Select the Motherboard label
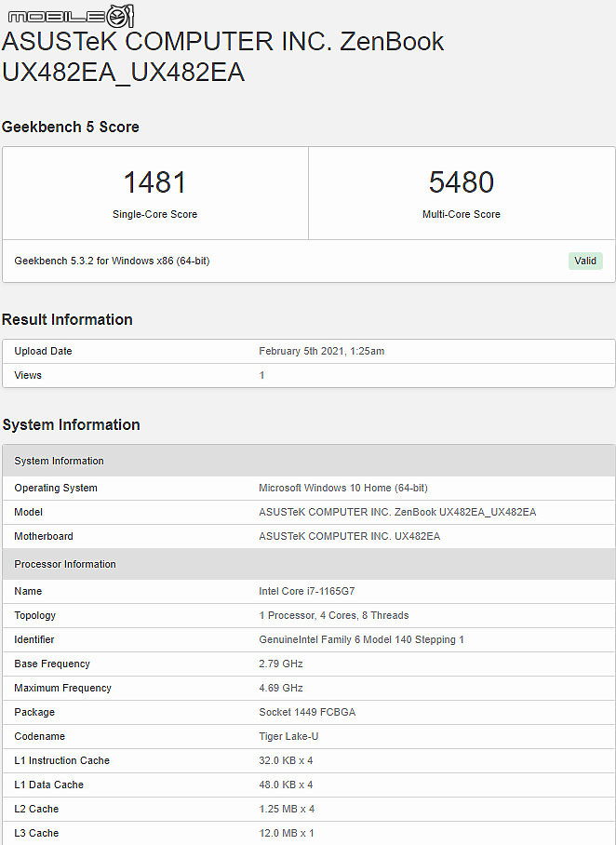Viewport: 616px width, 845px height. pos(44,536)
